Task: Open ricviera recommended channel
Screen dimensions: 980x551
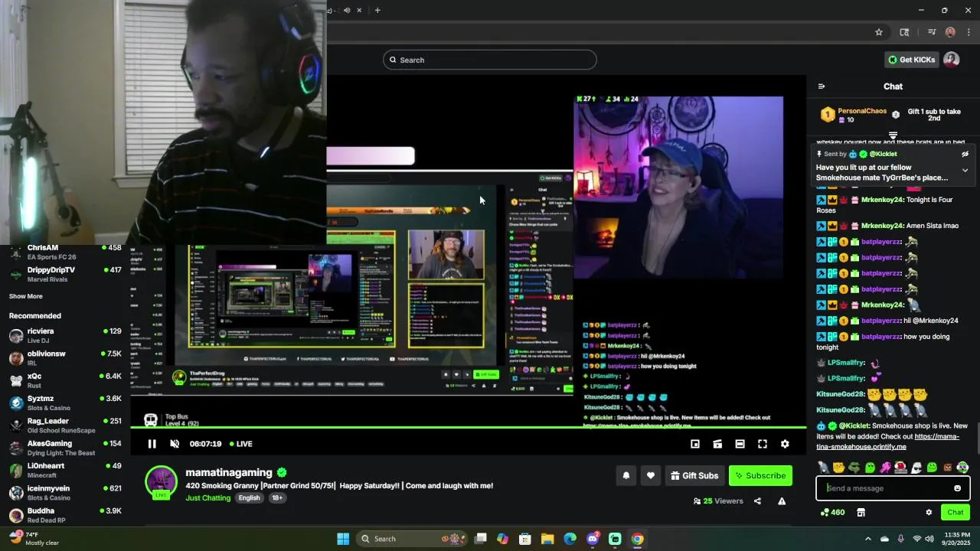Action: (x=65, y=335)
